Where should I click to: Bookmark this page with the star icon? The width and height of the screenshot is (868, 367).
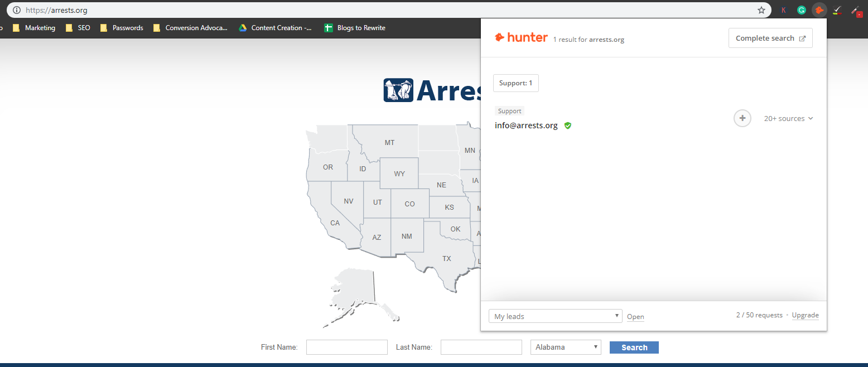(x=761, y=10)
